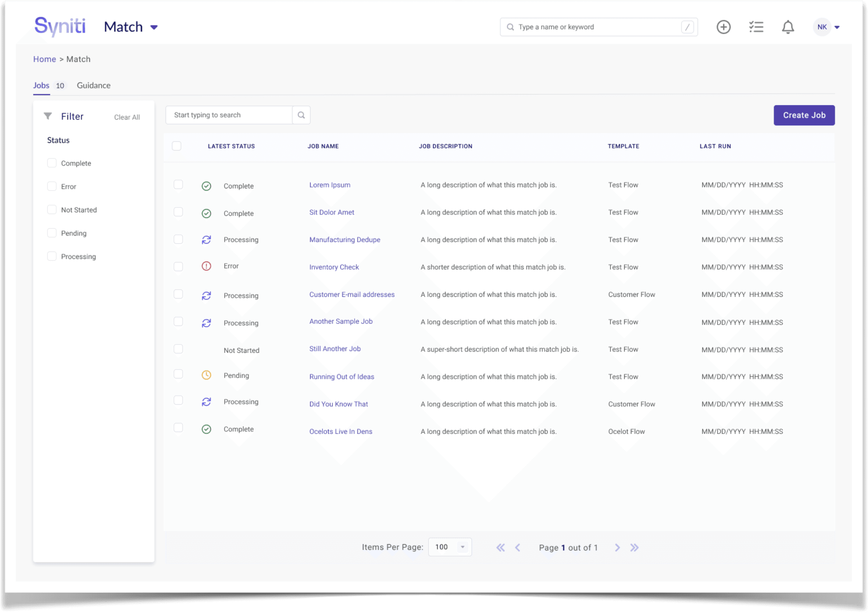Click the plus circle add icon
Image resolution: width=868 pixels, height=613 pixels.
pos(723,27)
